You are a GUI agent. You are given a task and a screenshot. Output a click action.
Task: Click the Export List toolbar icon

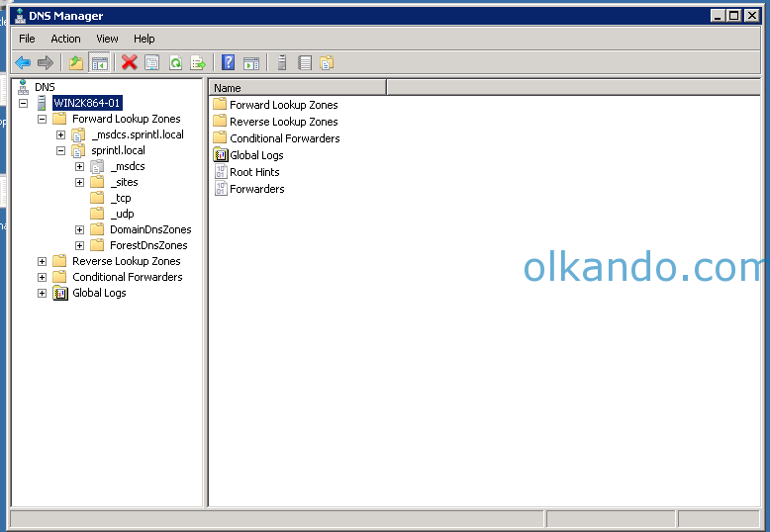(198, 63)
